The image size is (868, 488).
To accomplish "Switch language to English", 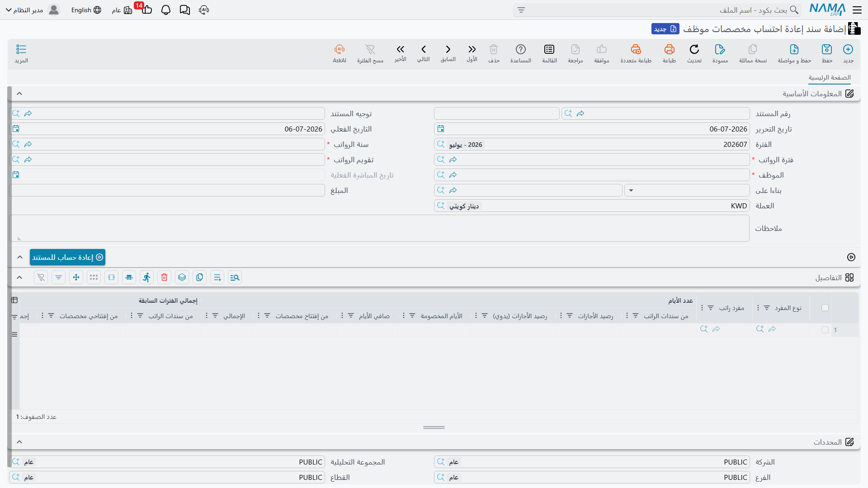I will [x=86, y=10].
